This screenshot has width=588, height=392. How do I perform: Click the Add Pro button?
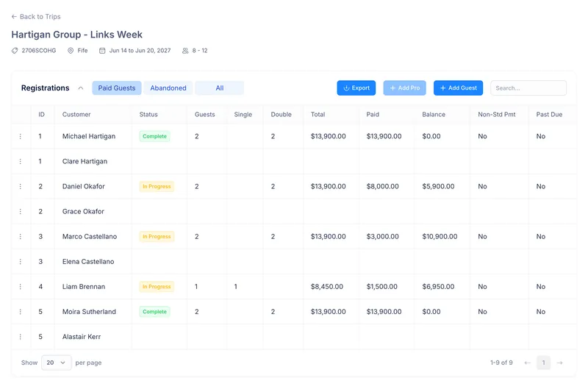point(405,88)
